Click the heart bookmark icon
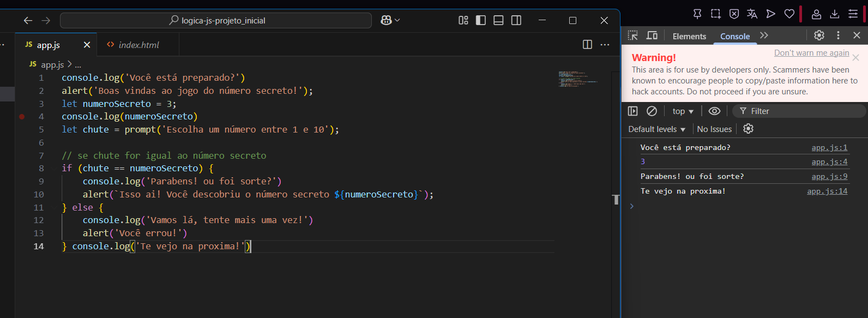The height and width of the screenshot is (318, 868). click(789, 14)
